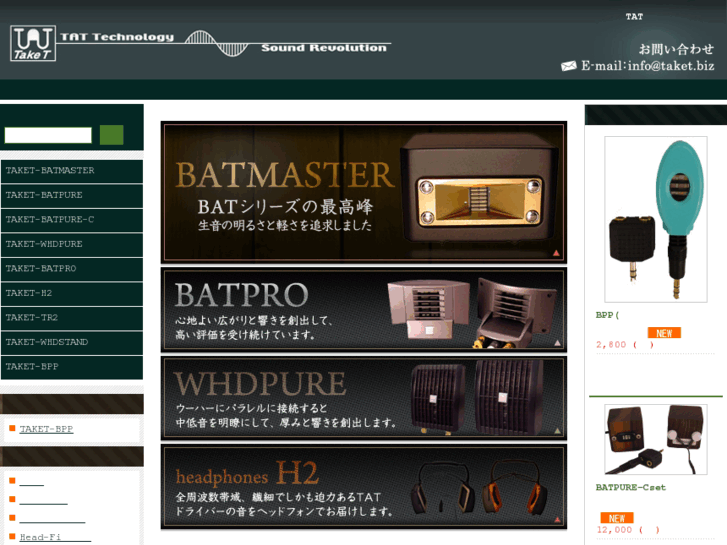Click the green search button
This screenshot has width=727, height=545.
[111, 135]
